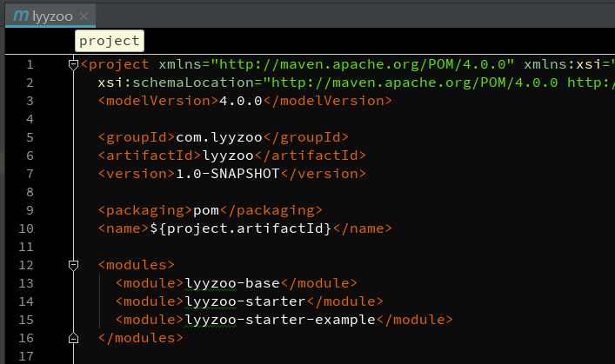The image size is (615, 364).
Task: Click the opening modules tag
Action: click(x=137, y=265)
